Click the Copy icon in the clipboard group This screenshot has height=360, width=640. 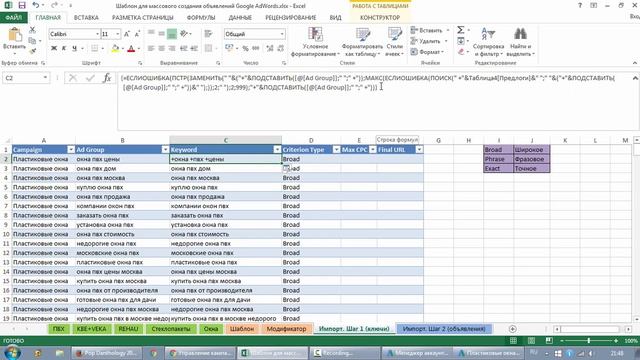(x=32, y=40)
